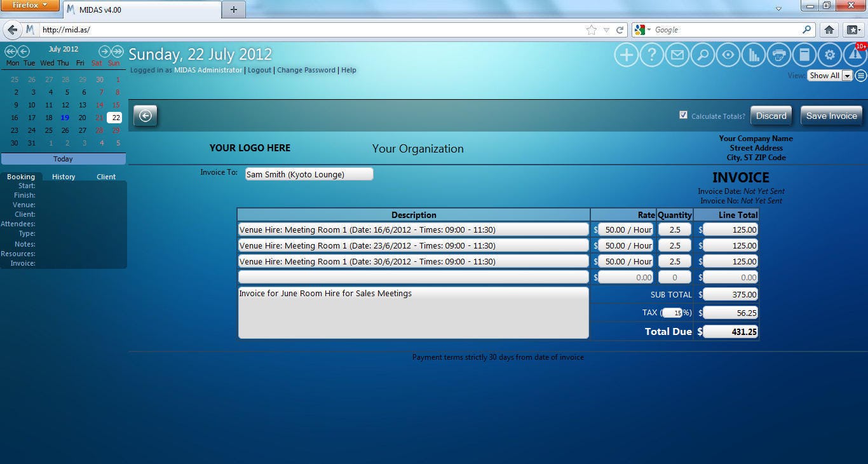
Task: Switch to the Client tab
Action: (x=105, y=176)
